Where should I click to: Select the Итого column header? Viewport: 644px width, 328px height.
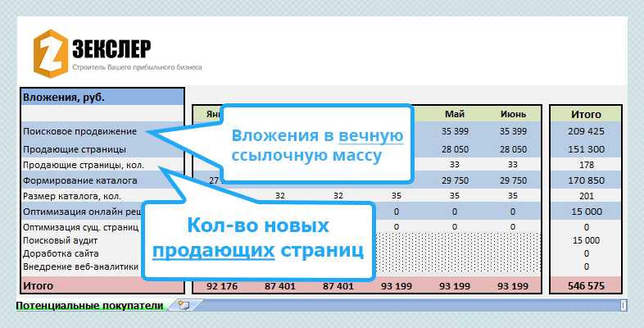586,114
